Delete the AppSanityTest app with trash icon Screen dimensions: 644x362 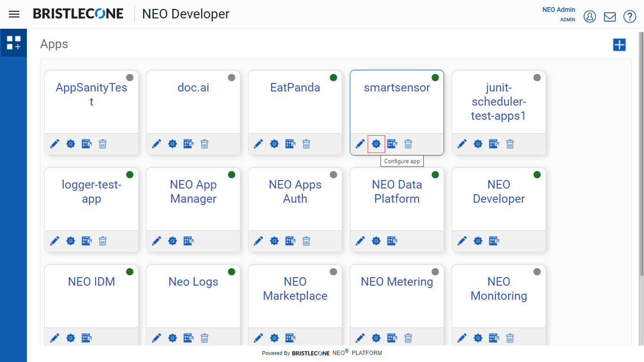(x=103, y=144)
